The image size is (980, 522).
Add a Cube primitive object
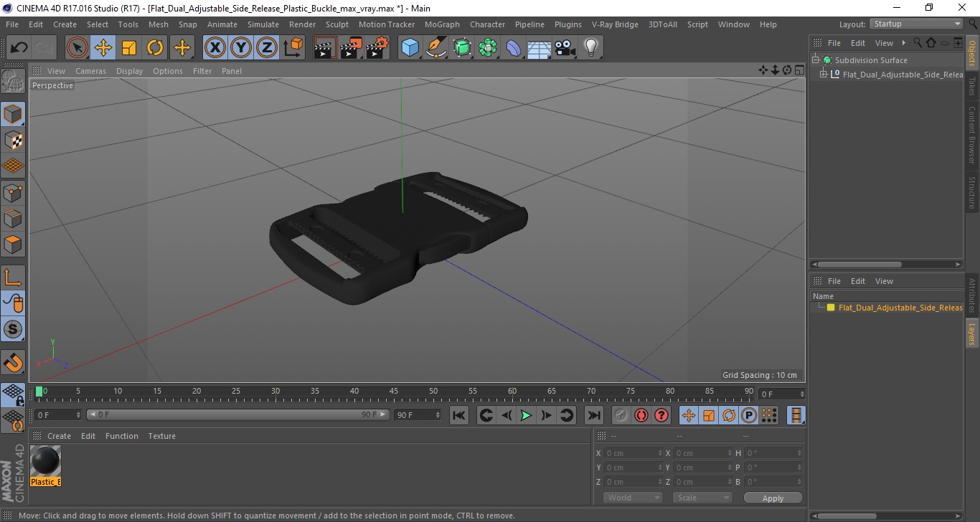(x=410, y=48)
